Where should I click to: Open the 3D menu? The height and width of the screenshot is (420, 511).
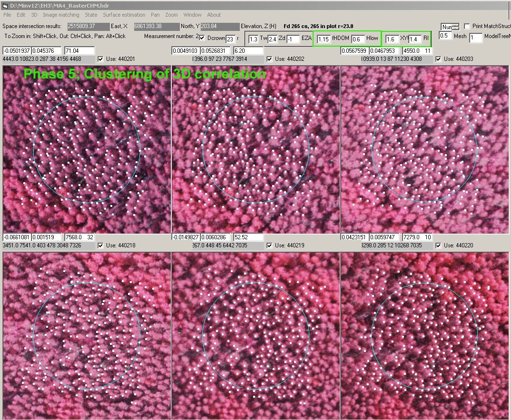pos(34,15)
